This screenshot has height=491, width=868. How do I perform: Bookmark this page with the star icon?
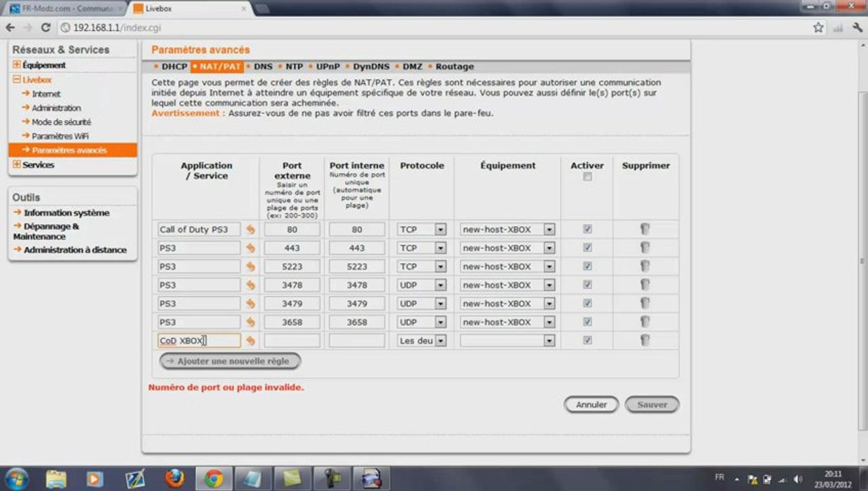pos(818,28)
